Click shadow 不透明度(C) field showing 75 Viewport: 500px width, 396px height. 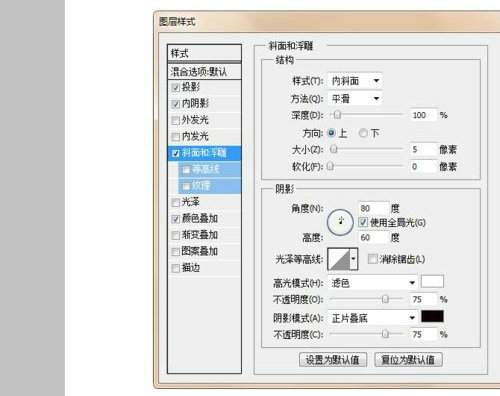(x=423, y=334)
